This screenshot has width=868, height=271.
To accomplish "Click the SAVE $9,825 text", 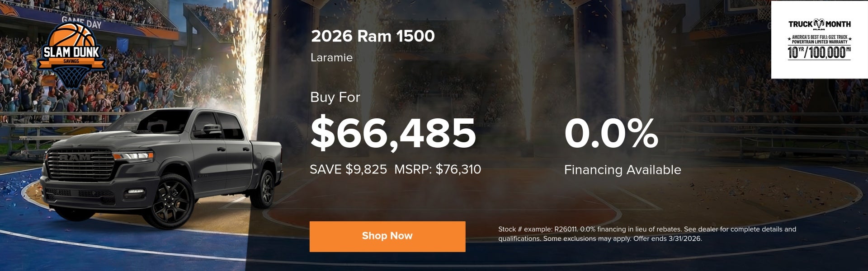I will click(x=348, y=169).
